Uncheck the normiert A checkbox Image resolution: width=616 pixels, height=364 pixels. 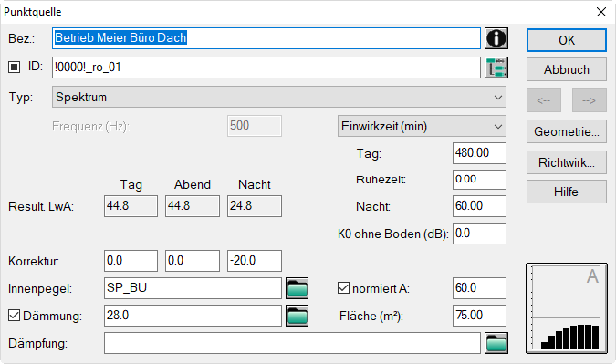(343, 288)
